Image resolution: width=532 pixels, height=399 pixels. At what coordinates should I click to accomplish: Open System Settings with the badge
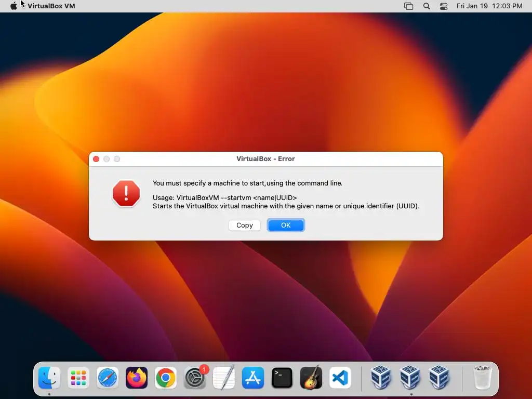point(195,378)
